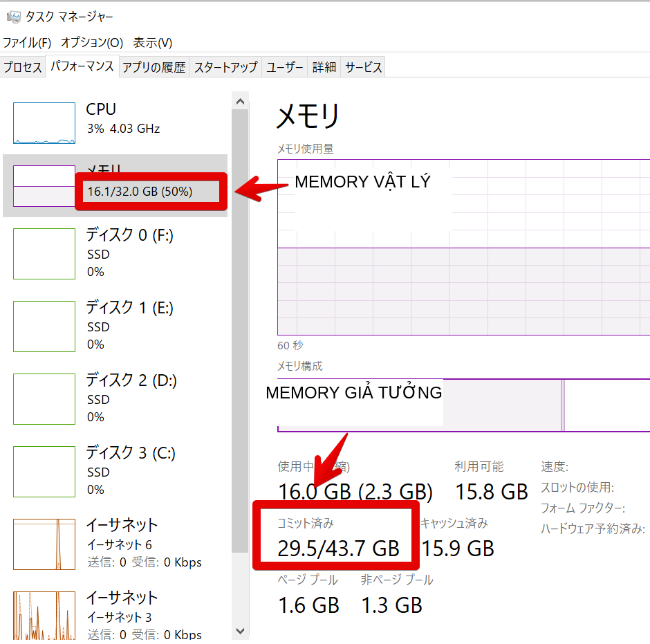Switch to the スタートアップ tab
This screenshot has height=644, width=650.
click(225, 67)
